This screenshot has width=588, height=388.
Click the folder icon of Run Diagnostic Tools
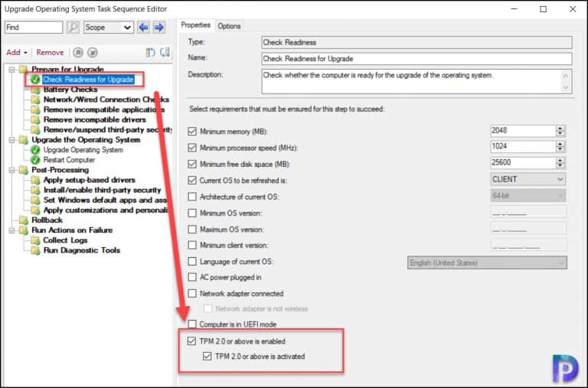click(x=36, y=250)
